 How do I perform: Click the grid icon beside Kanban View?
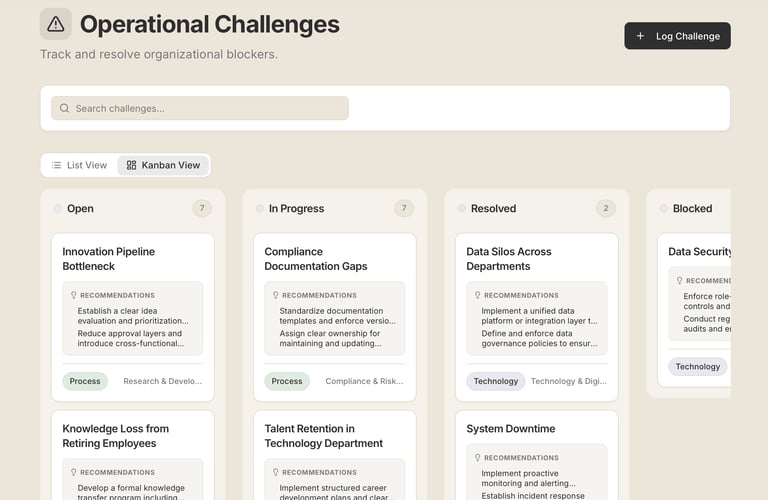pos(131,165)
